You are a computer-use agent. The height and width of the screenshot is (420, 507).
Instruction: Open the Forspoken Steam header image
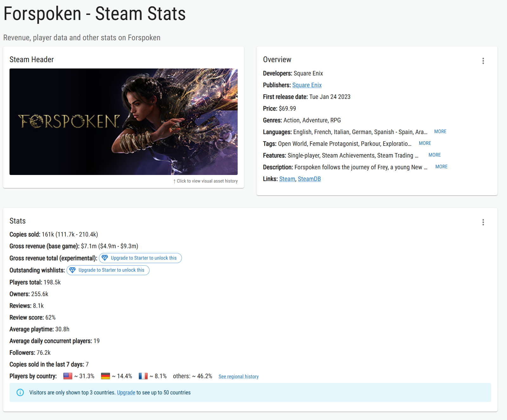124,122
